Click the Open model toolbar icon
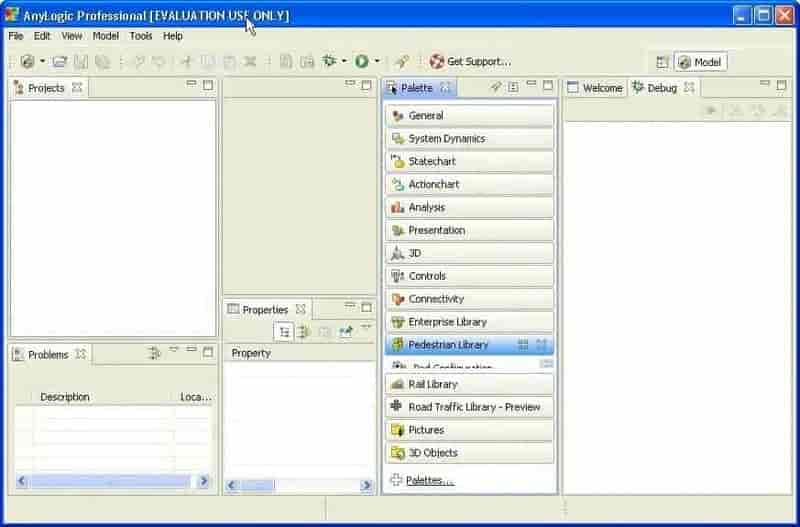The width and height of the screenshot is (800, 527). pos(60,62)
